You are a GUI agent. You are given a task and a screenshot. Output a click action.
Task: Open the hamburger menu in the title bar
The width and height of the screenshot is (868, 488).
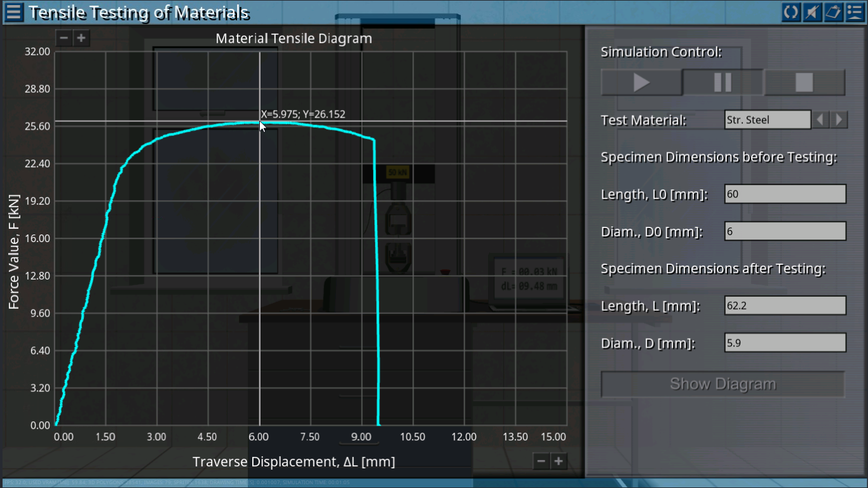point(13,11)
